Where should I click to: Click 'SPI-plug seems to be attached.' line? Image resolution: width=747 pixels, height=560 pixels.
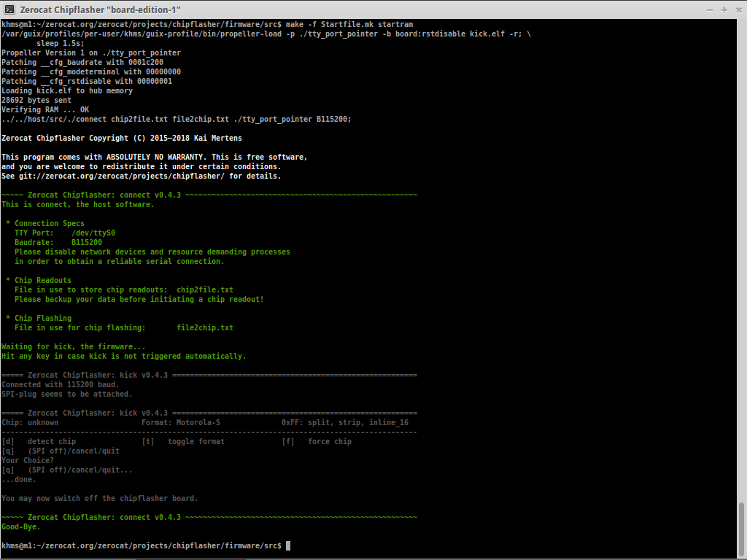click(x=66, y=394)
